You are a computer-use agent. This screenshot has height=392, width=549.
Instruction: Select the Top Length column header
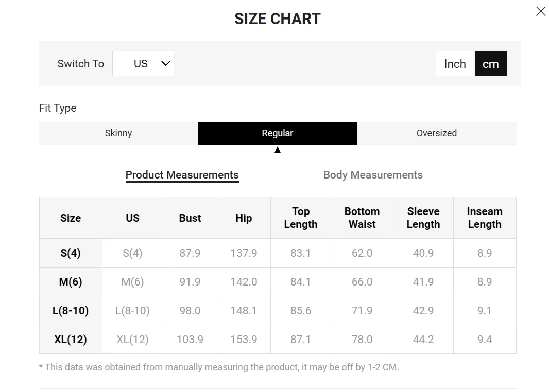point(301,218)
